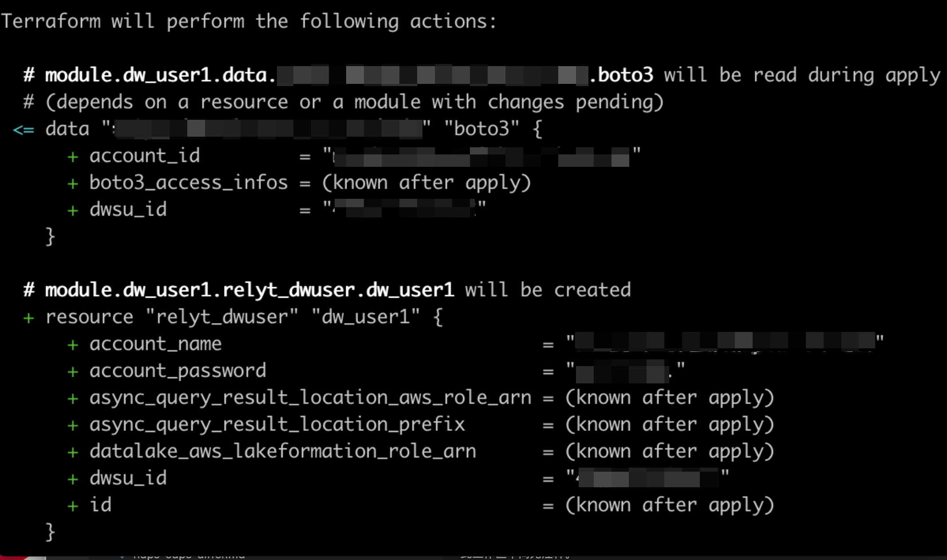
Task: Click the quoted "boto3" data source name
Action: point(481,129)
